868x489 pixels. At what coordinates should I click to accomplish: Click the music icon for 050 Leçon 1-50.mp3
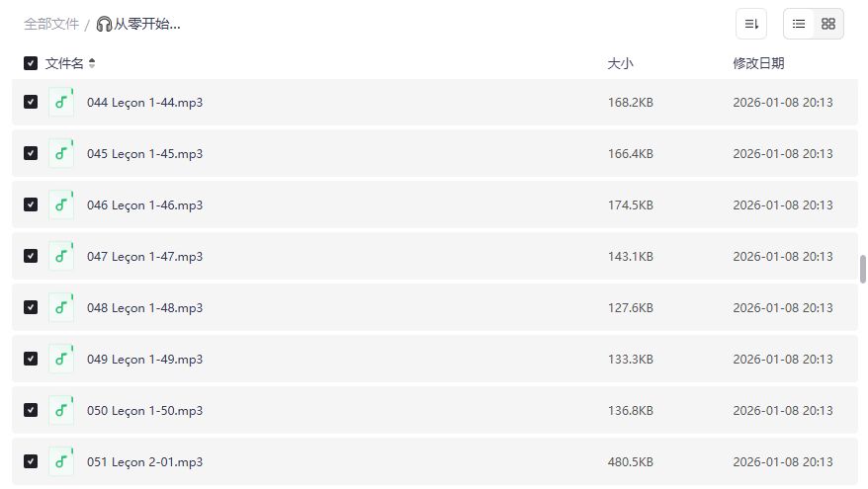[x=61, y=410]
